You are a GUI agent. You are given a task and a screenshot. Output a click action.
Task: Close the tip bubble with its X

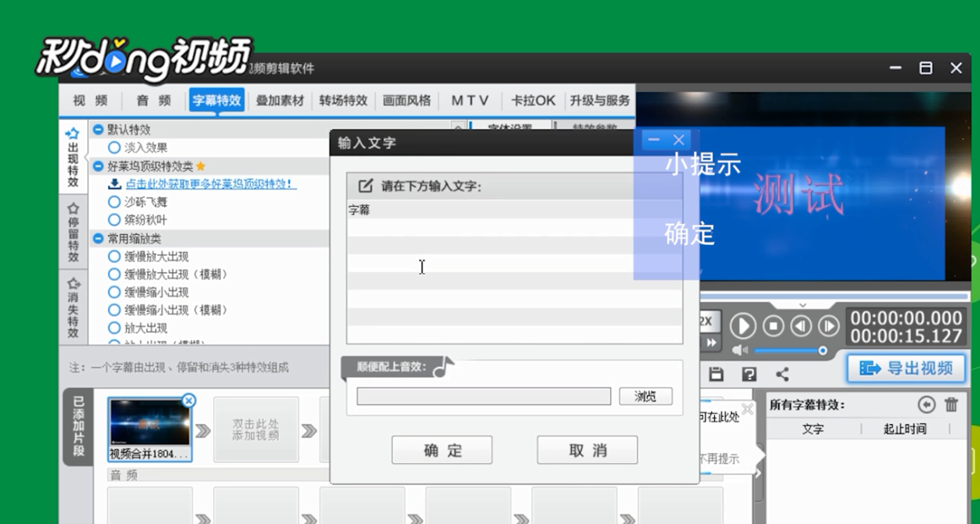(748, 410)
